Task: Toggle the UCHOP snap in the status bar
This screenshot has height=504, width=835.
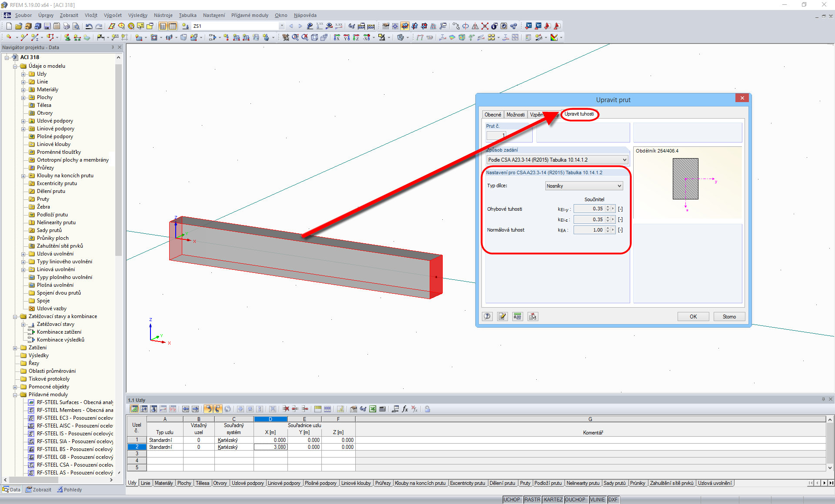Action: point(511,500)
